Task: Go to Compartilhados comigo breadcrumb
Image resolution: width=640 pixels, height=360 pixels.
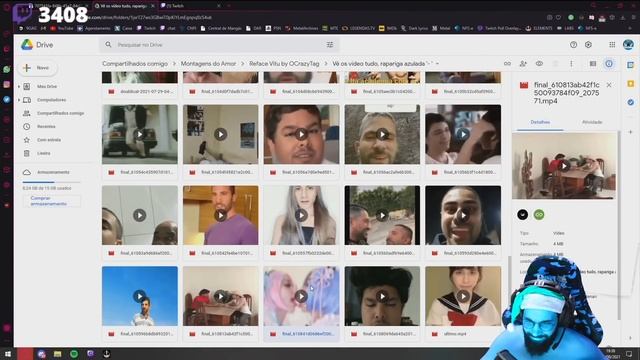Action: pos(135,64)
